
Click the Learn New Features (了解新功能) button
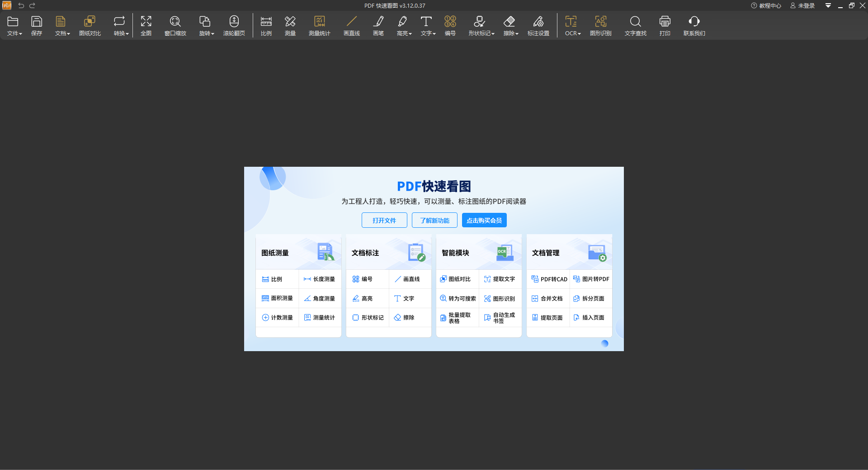[x=434, y=220]
